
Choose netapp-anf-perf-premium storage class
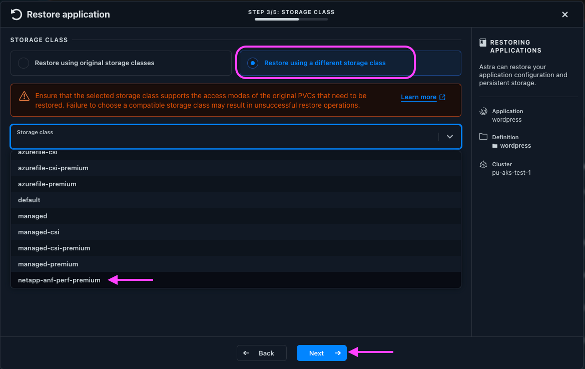(236, 280)
